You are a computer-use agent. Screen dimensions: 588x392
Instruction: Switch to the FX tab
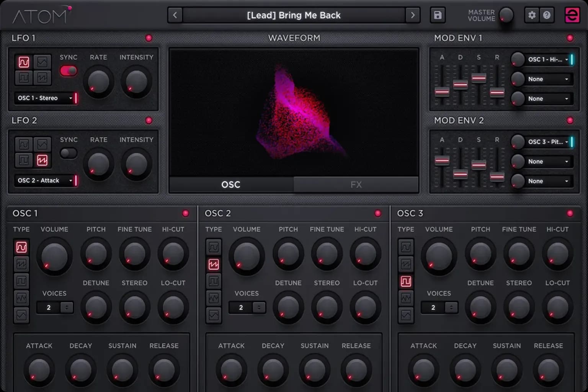(x=356, y=185)
